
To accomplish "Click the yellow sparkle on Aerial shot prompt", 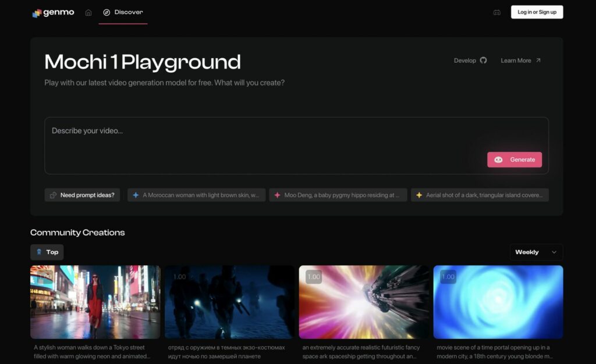I will point(418,195).
